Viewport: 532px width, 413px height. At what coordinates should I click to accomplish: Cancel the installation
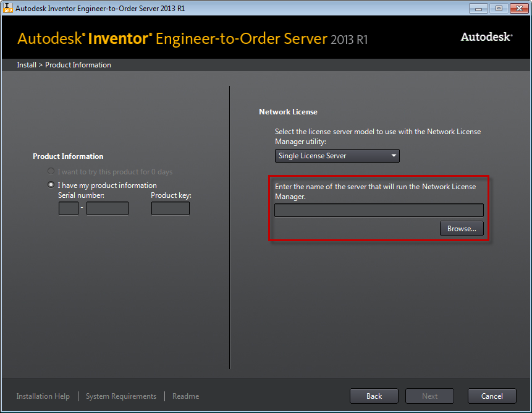[492, 396]
